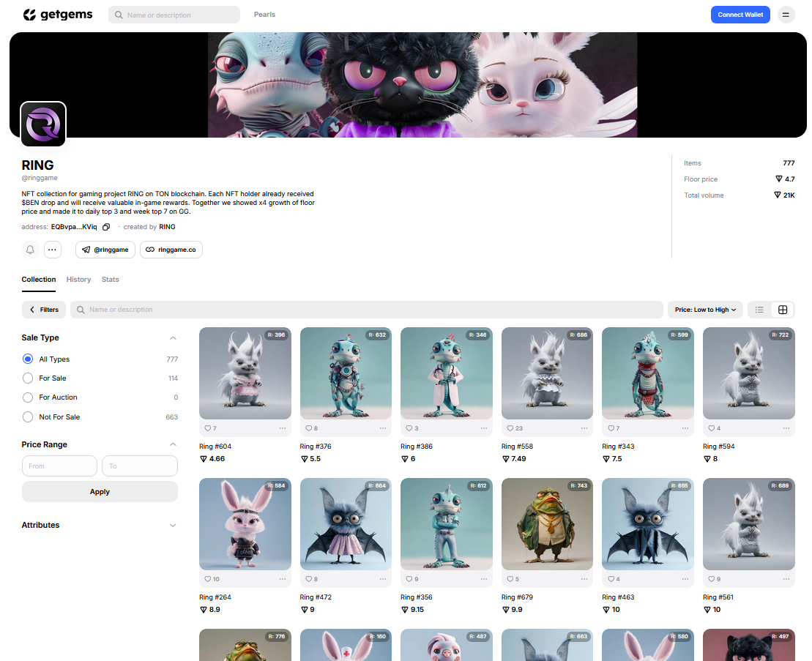
Task: Click the Ring #386 title
Action: (x=417, y=447)
